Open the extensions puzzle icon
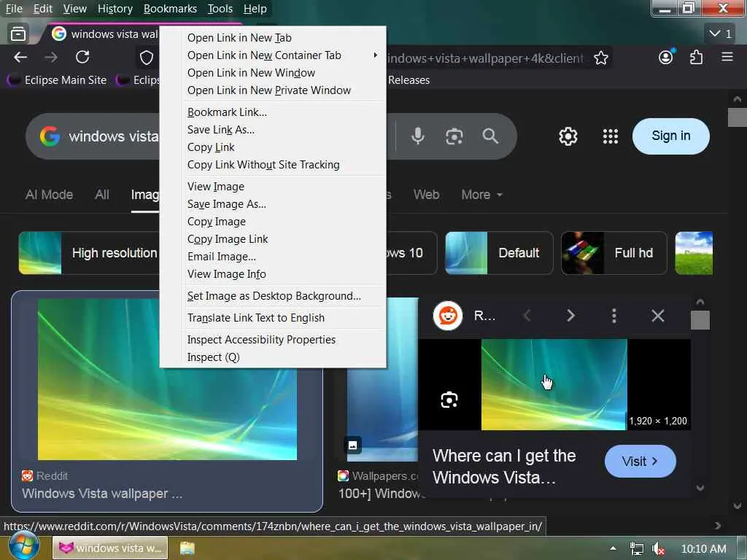The width and height of the screenshot is (747, 560). (x=696, y=58)
